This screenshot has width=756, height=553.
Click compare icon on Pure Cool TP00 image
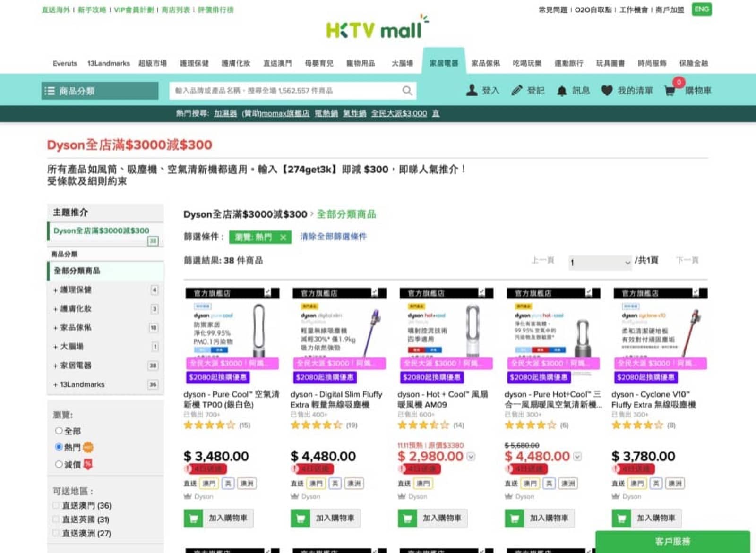tap(268, 293)
